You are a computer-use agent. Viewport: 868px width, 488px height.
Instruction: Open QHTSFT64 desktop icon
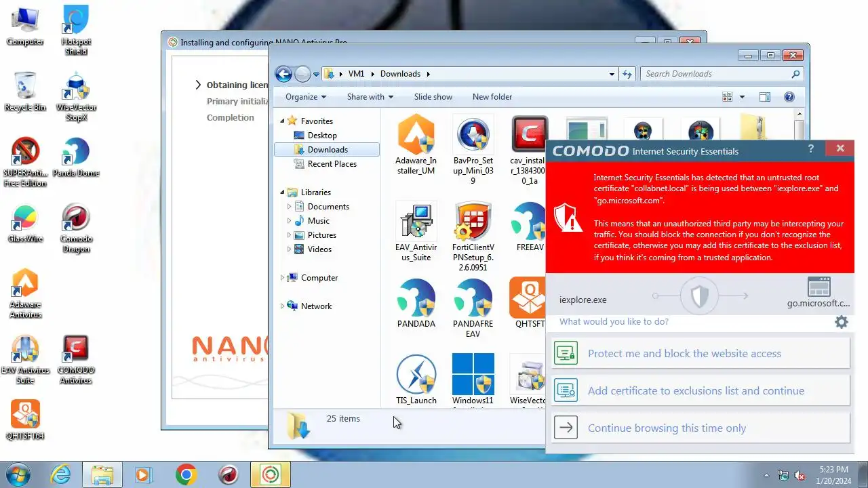[25, 420]
